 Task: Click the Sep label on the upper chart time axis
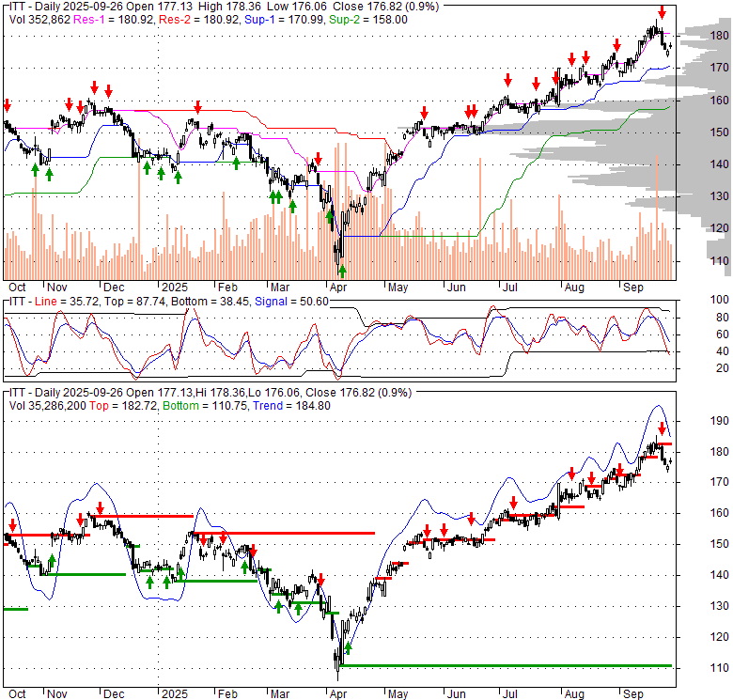633,288
